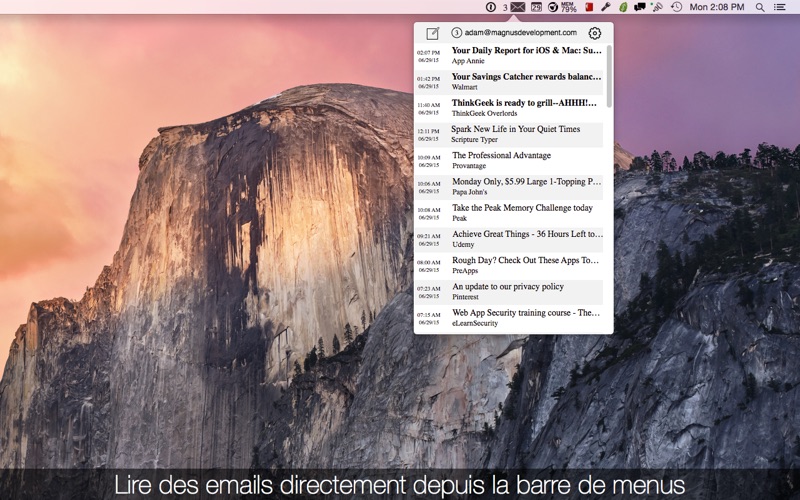Screen dimensions: 800x500
Task: Click the account adam@magnusdevelopment.com
Action: pos(520,33)
